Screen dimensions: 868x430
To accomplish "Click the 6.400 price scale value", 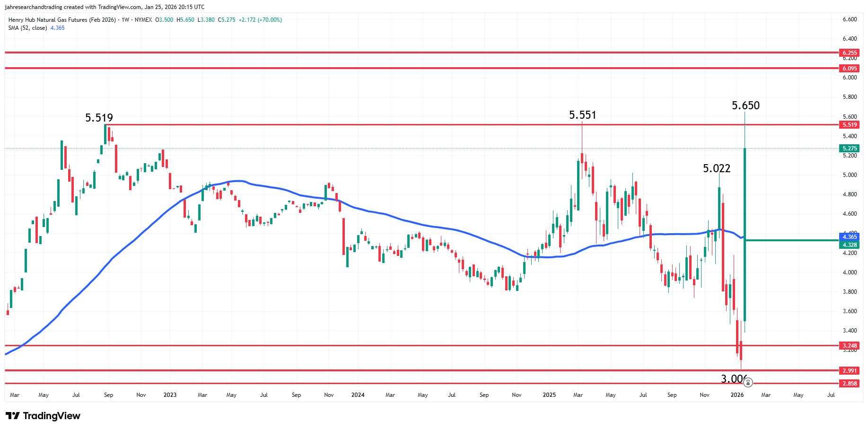I will tap(850, 39).
